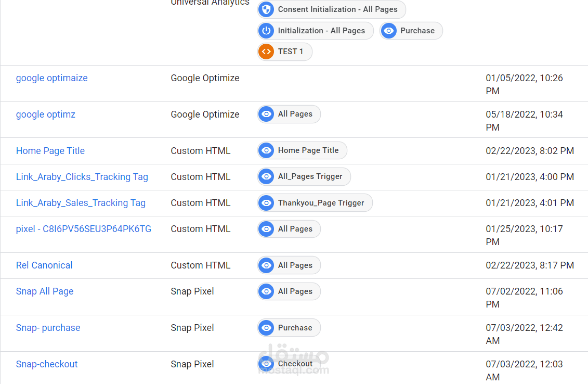Click the Consent Initialization shield icon
Screen dimensions: 588x384
click(266, 9)
